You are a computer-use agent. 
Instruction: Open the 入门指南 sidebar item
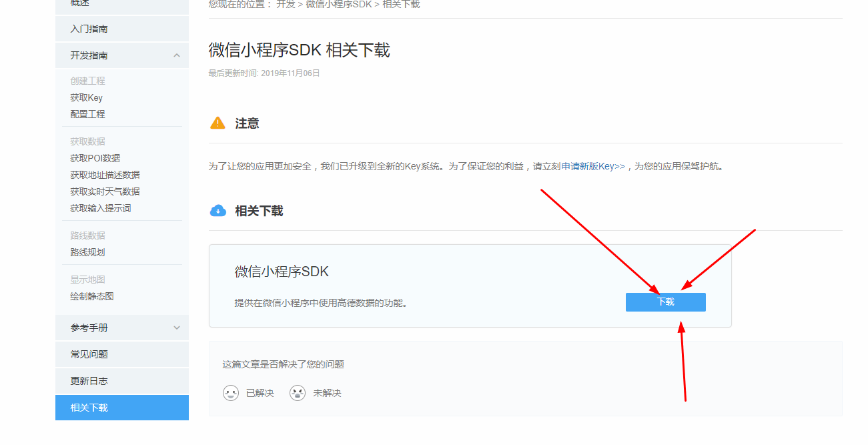[122, 29]
